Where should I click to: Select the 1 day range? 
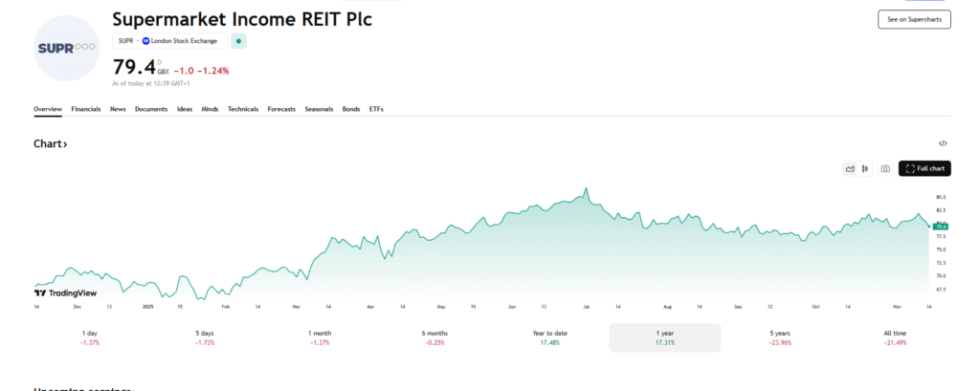[89, 337]
